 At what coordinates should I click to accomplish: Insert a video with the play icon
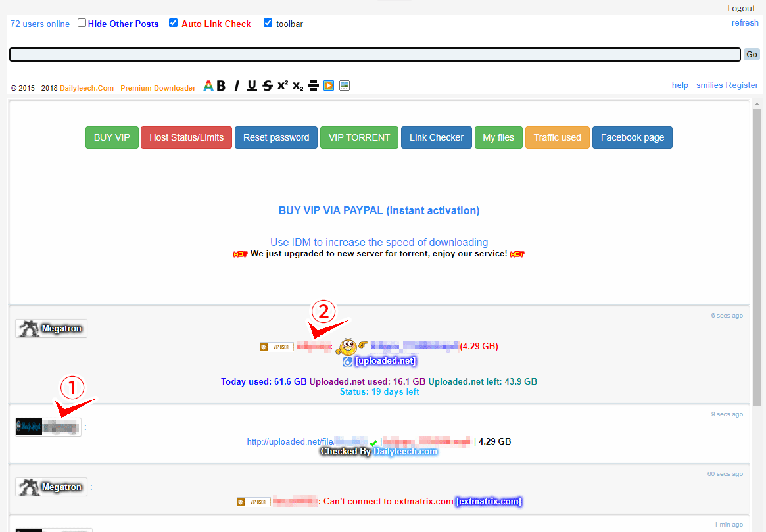[329, 85]
